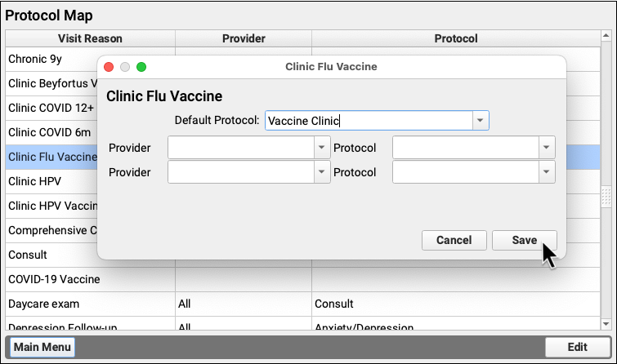Expand the first Provider dropdown
The height and width of the screenshot is (364, 617).
(322, 148)
